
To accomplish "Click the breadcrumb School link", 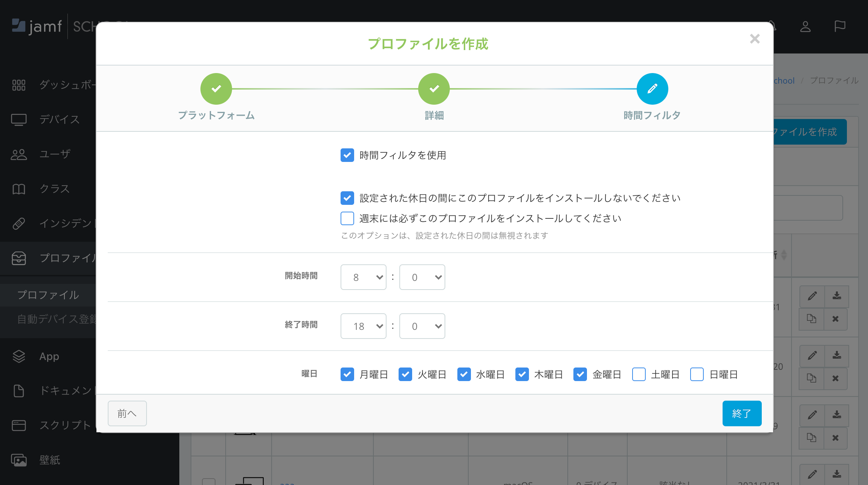I will click(x=784, y=81).
